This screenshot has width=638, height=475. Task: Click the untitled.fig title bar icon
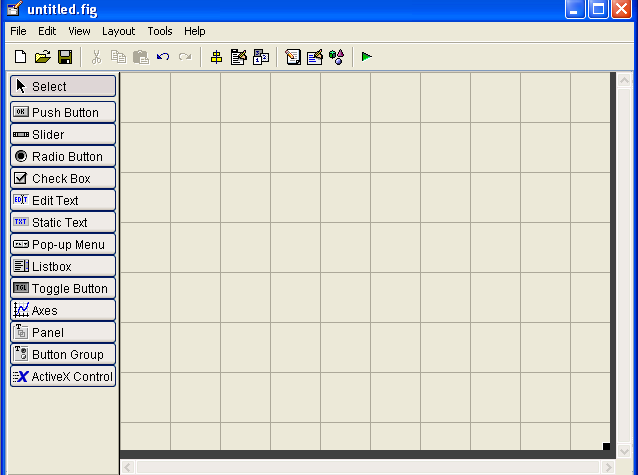14,8
